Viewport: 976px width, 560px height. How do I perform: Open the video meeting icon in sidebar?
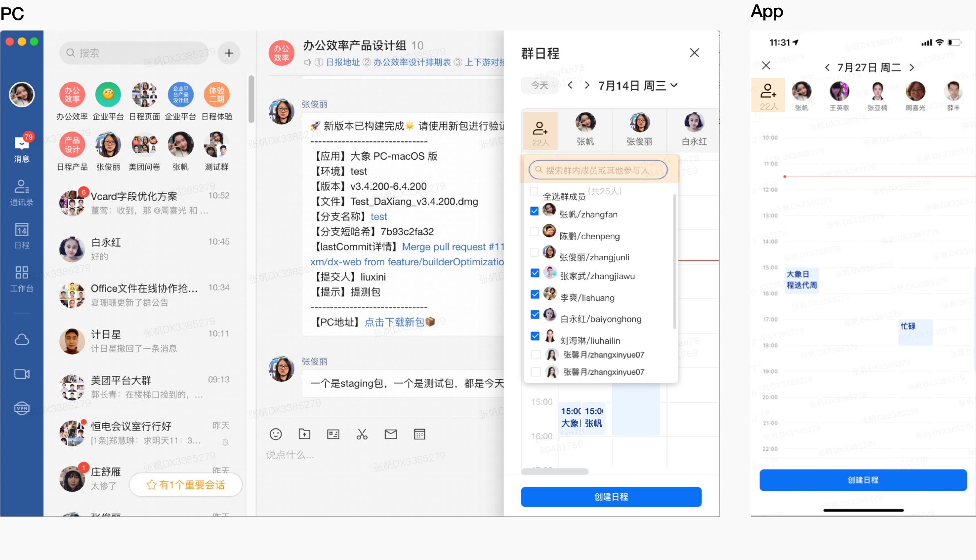point(22,374)
